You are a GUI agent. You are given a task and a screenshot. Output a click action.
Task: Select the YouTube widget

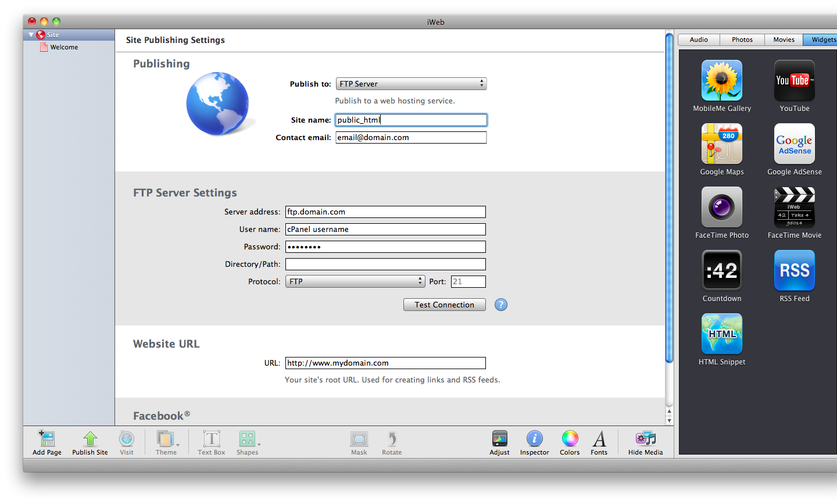tap(794, 81)
